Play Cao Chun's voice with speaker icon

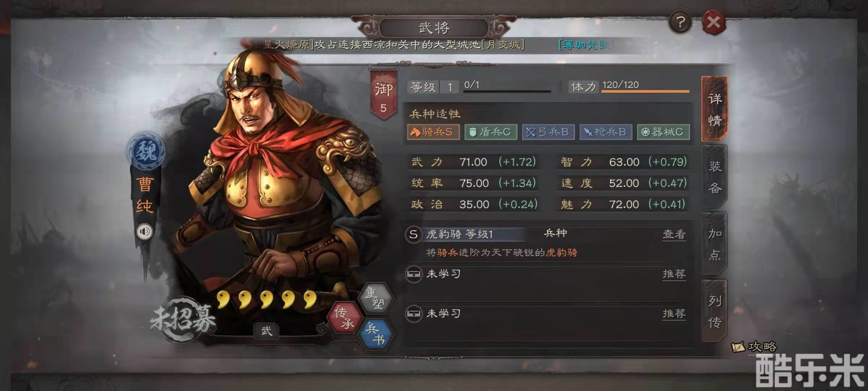pyautogui.click(x=144, y=232)
